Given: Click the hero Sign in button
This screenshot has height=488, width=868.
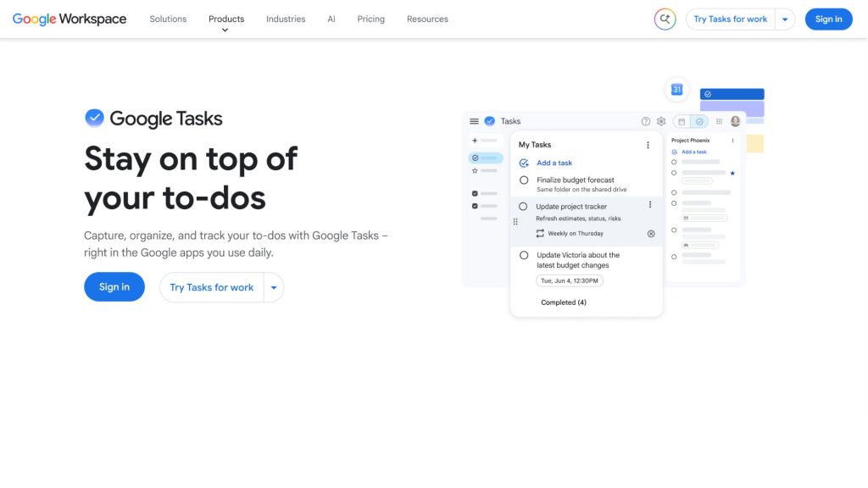Looking at the screenshot, I should 114,286.
